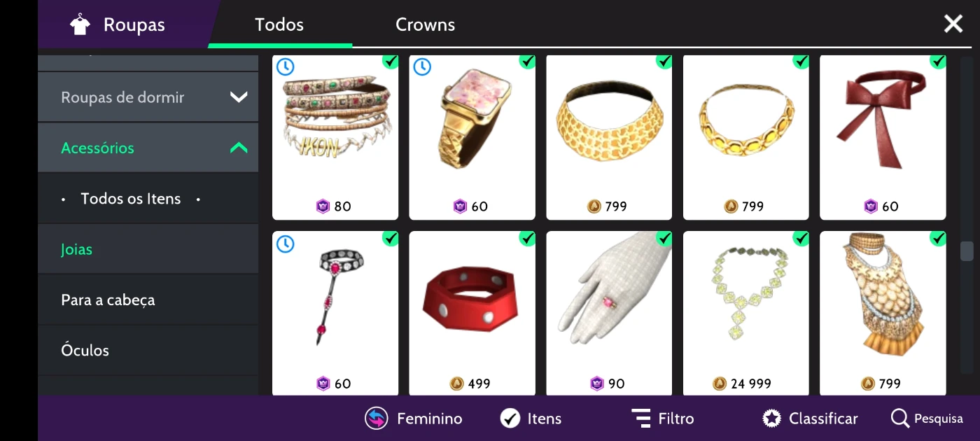This screenshot has height=441, width=980.
Task: Switch to the Crowns tab
Action: click(x=425, y=24)
